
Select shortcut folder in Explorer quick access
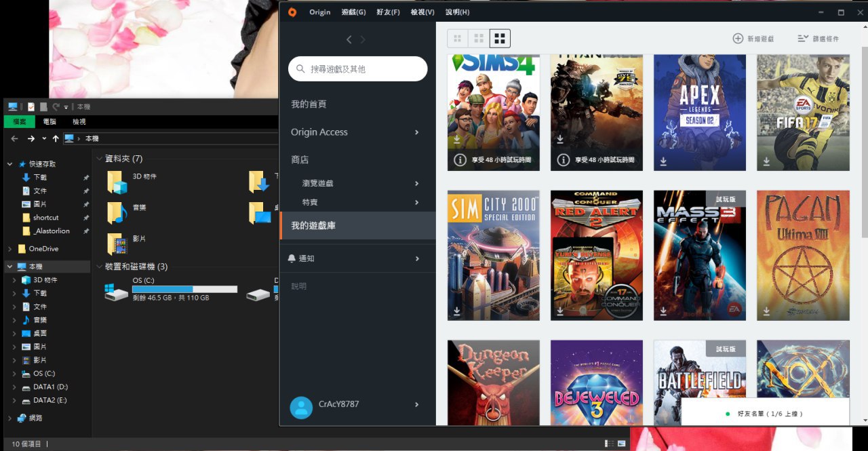pyautogui.click(x=46, y=218)
